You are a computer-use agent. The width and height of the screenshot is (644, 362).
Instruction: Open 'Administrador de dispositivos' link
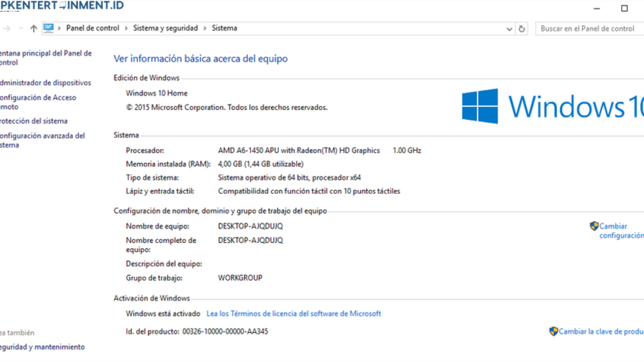(45, 83)
